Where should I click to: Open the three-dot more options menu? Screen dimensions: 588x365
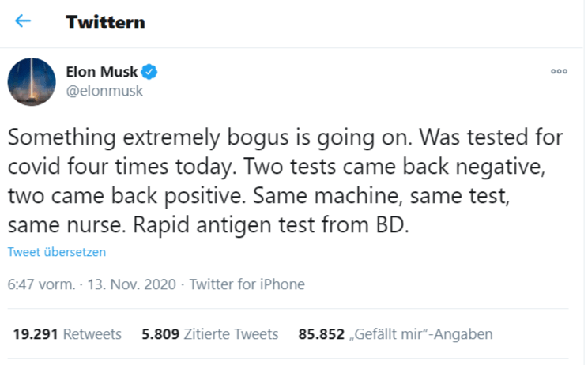point(559,71)
